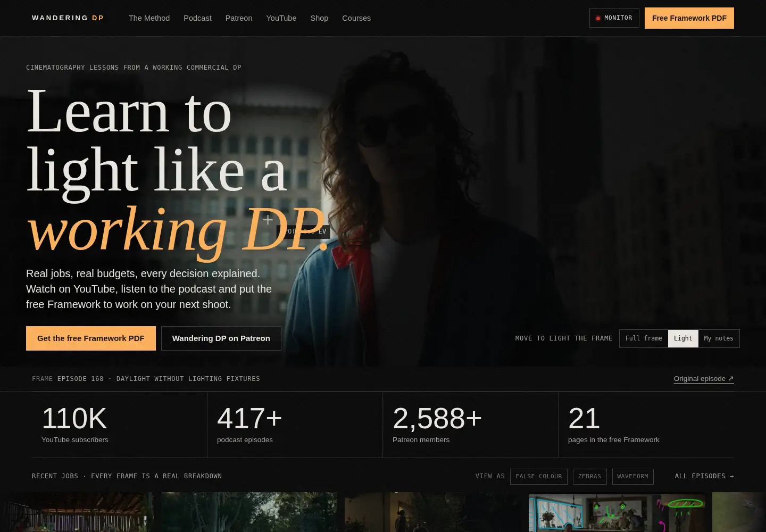Viewport: 766px width, 532px height.
Task: Go to the Podcast section
Action: [197, 18]
